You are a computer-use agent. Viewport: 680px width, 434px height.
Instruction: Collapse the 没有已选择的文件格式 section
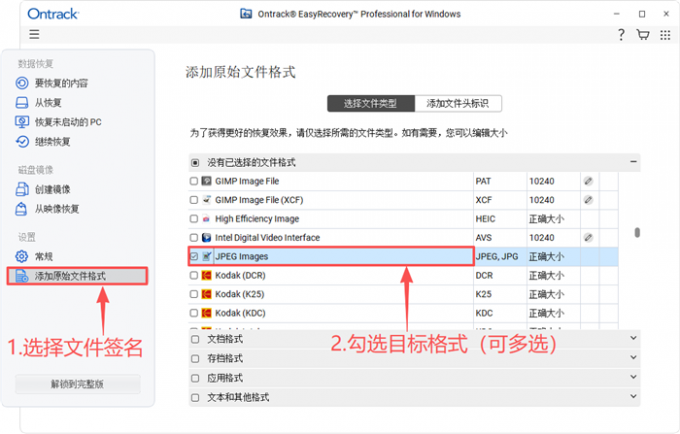(x=633, y=162)
